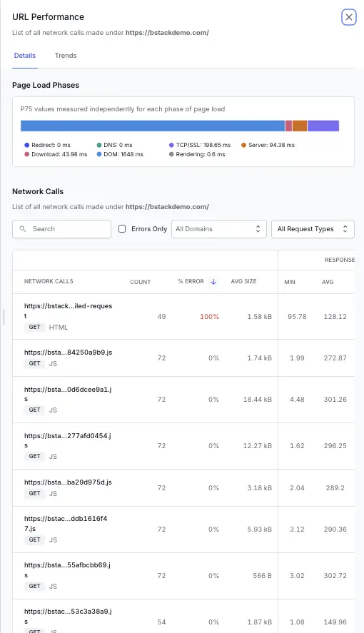
Task: Enable the Errors Only checkbox
Action: [x=122, y=229]
